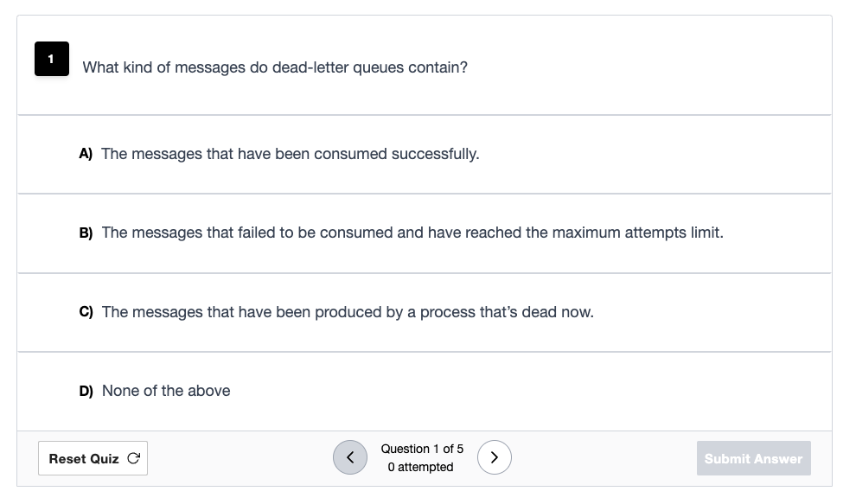Click the black question number 1 badge
This screenshot has width=856, height=504.
click(x=52, y=59)
